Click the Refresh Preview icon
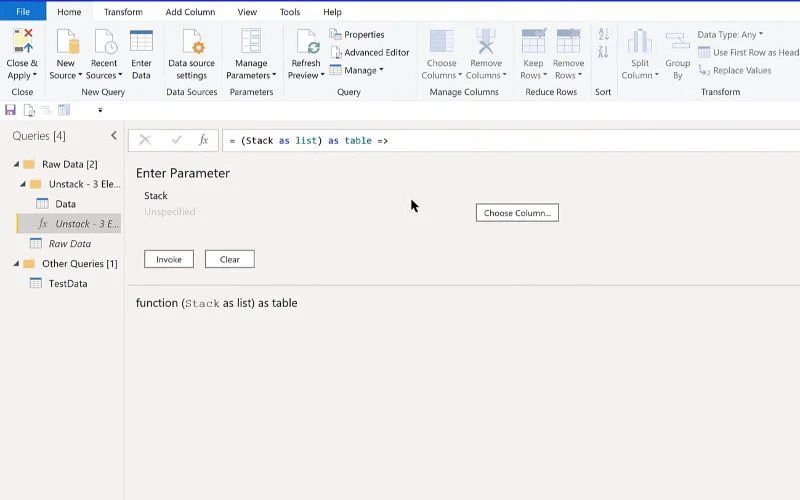 [x=308, y=41]
